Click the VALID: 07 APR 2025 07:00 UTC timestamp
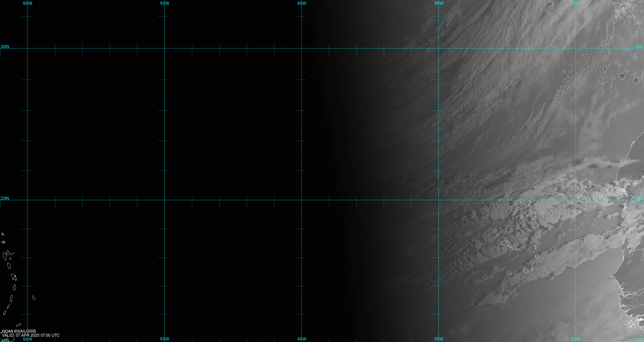 [31, 335]
